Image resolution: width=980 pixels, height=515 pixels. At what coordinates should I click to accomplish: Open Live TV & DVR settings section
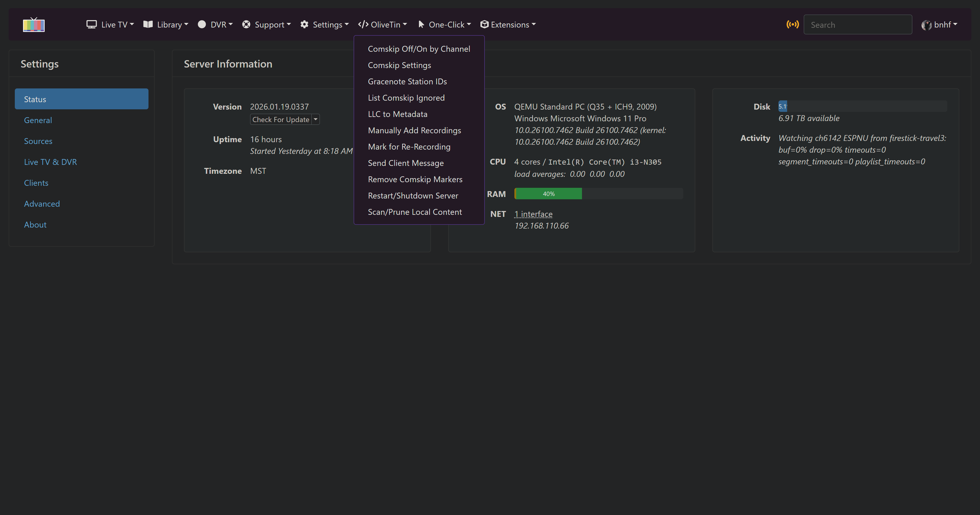pyautogui.click(x=50, y=162)
